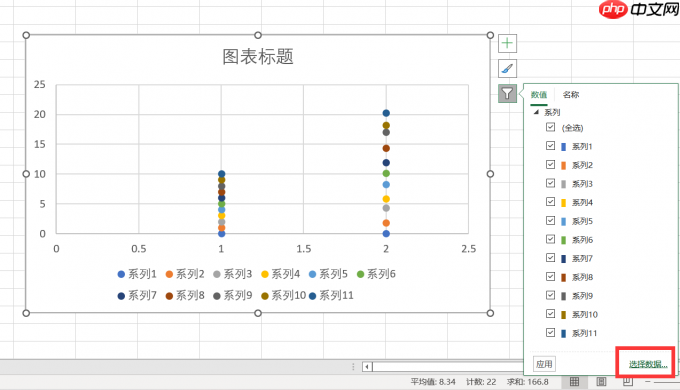The width and height of the screenshot is (680, 390).
Task: Click the 平均值: 8.34 status bar entry
Action: 433,382
